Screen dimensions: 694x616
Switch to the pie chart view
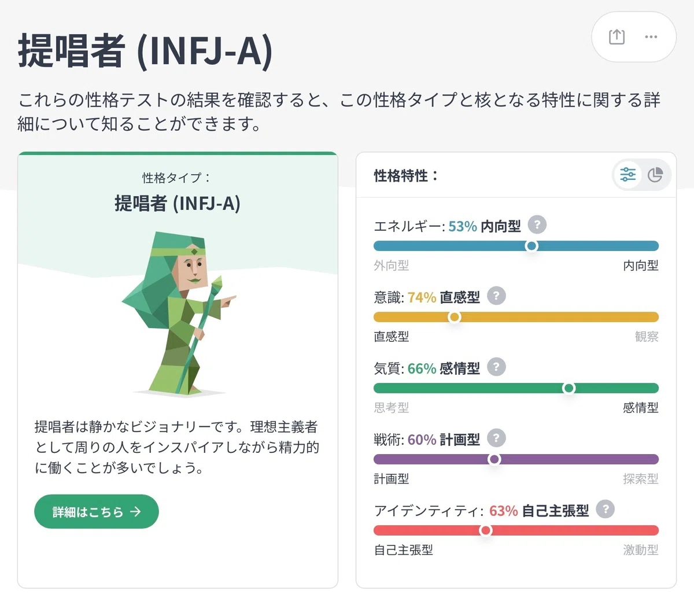tap(655, 175)
